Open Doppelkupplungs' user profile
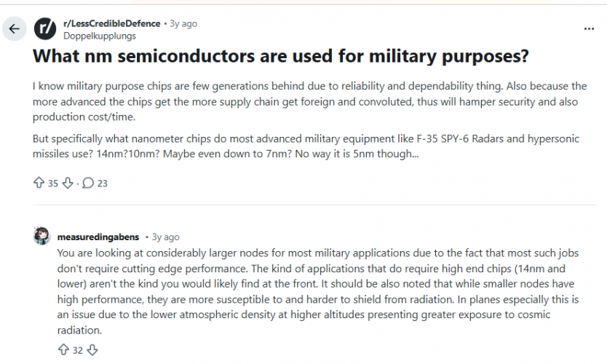Screen dimensions: 607x364 coord(100,36)
